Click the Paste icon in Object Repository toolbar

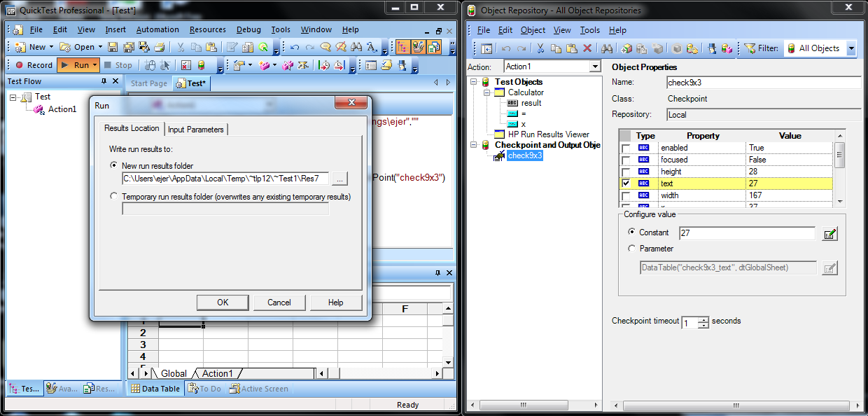point(572,48)
